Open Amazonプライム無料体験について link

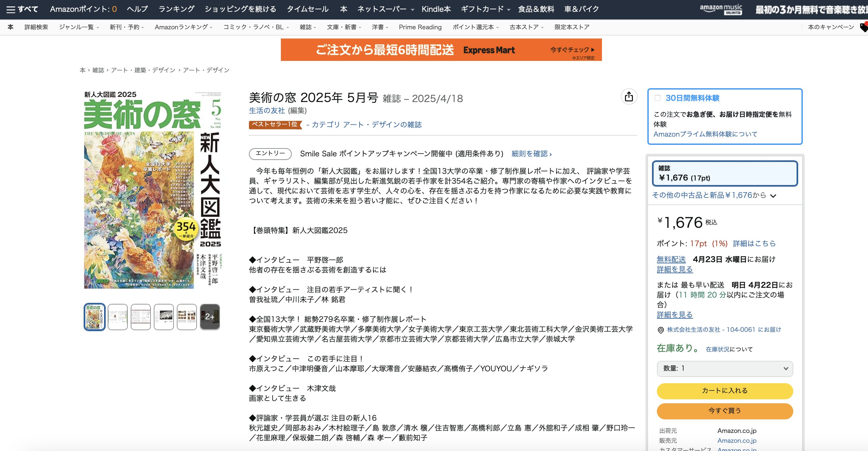tap(705, 134)
